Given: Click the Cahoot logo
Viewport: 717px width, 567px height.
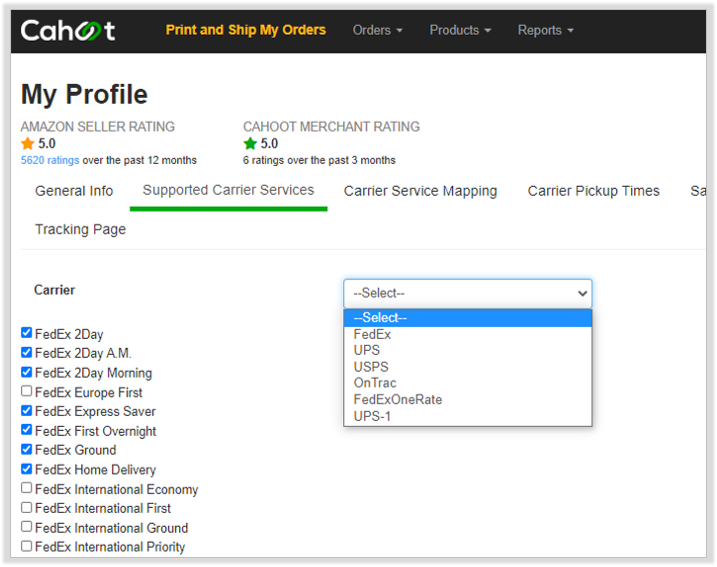Looking at the screenshot, I should (x=68, y=31).
